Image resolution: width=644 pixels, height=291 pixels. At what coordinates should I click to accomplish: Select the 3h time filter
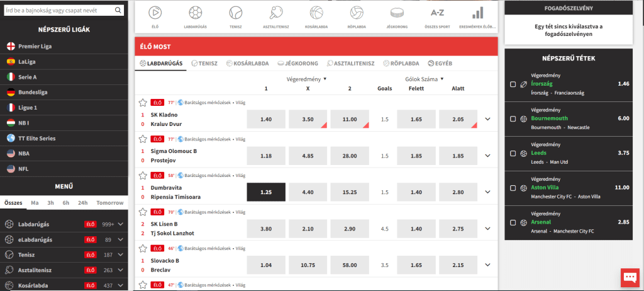click(x=50, y=203)
